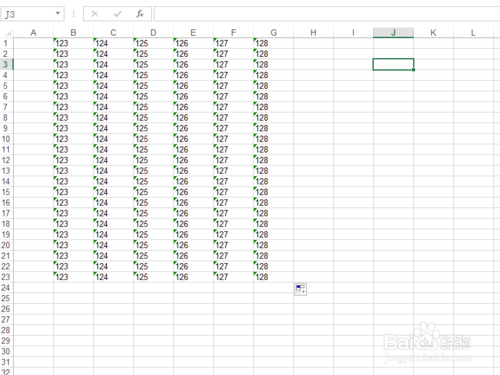Select column G header
The height and width of the screenshot is (375, 500).
coord(273,33)
